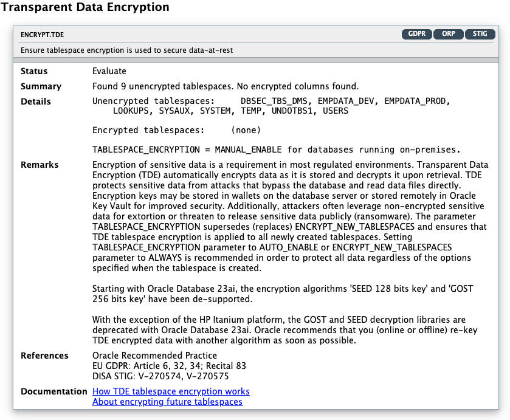
Task: Click 'DISA STIG: V-270574, V-270575' reference
Action: [160, 376]
